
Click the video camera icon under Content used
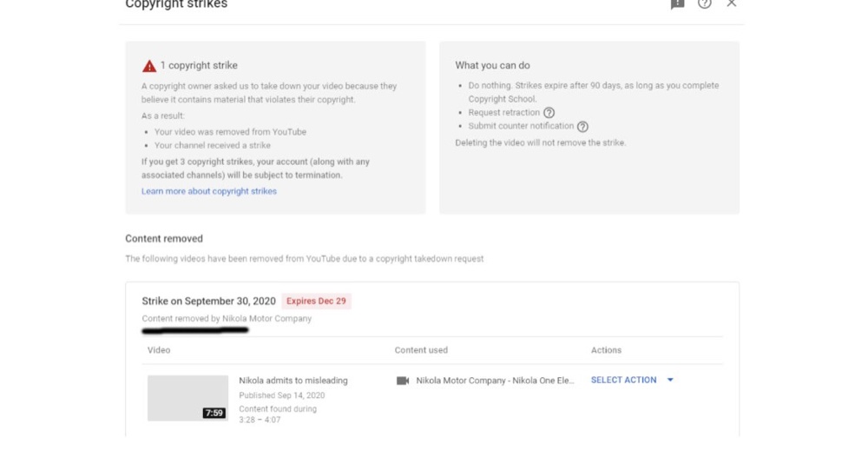[x=403, y=381]
